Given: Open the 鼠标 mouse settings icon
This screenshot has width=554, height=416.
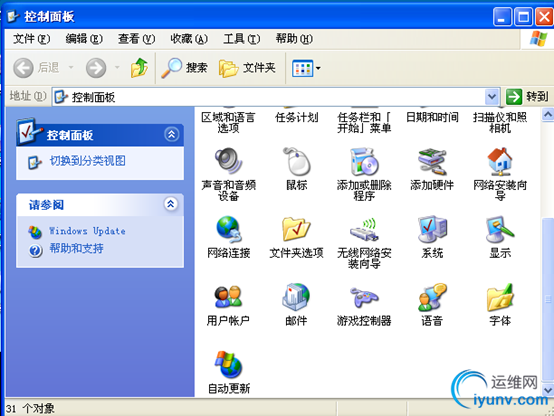Looking at the screenshot, I should 296,161.
